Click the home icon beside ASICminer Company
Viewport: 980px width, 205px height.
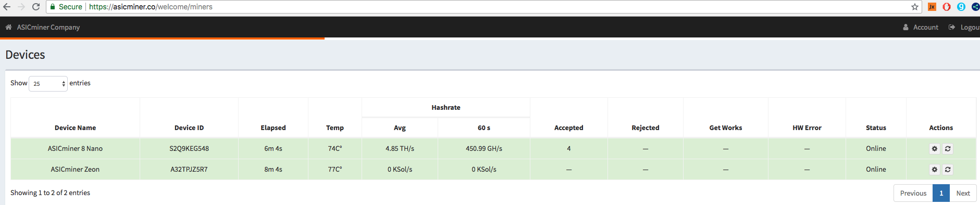point(8,27)
